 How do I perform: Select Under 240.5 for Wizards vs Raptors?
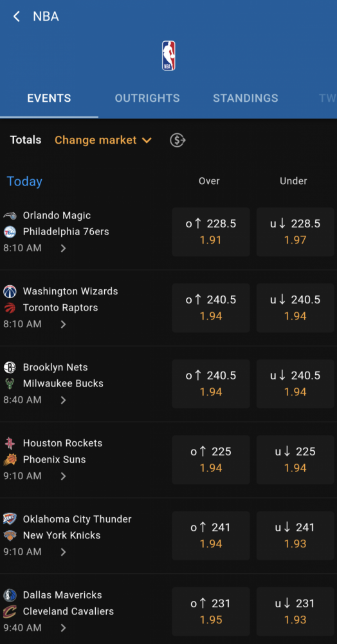[x=295, y=308]
